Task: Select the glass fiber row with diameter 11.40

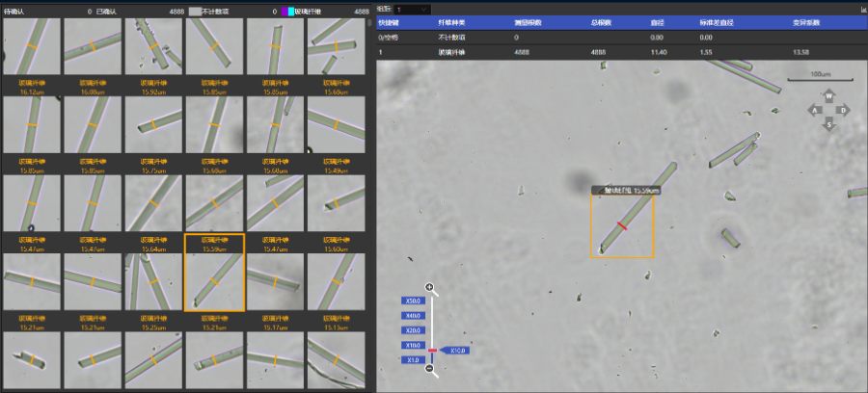Action: [x=622, y=53]
